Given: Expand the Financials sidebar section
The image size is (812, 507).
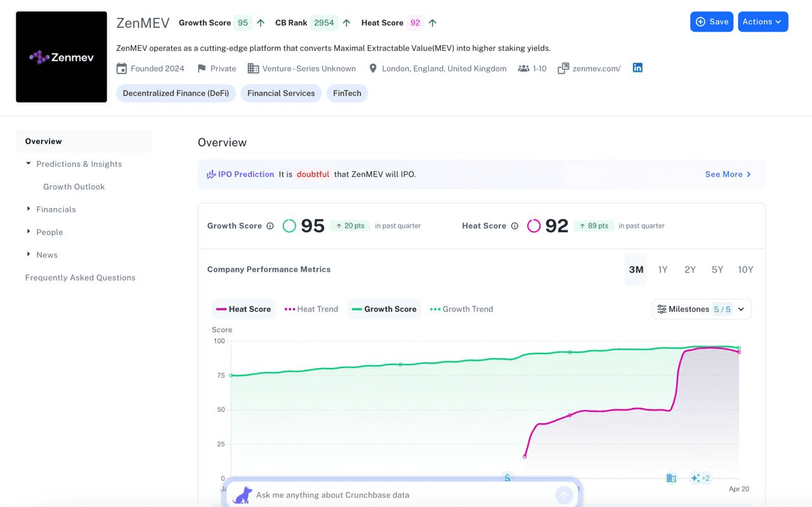Looking at the screenshot, I should (x=55, y=209).
